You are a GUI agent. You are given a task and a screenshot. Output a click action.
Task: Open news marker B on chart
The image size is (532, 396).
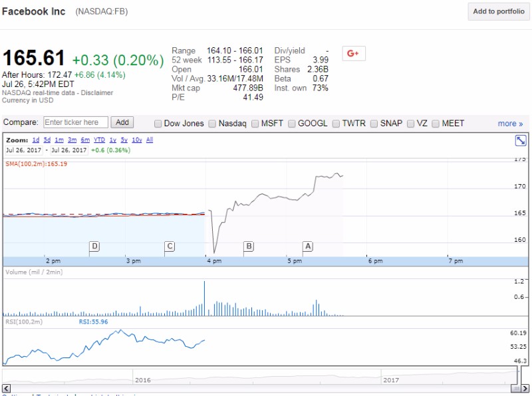(249, 246)
